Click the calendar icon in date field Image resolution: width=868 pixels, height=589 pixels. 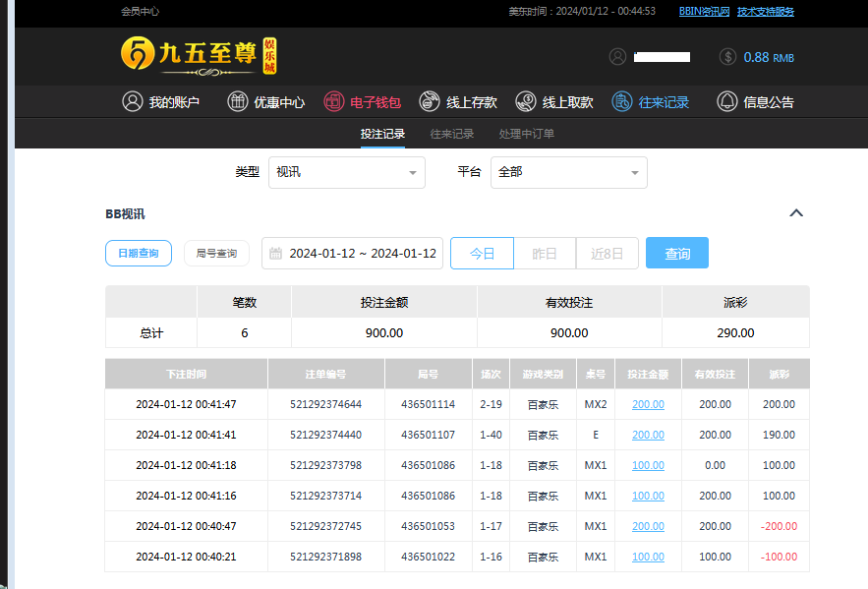click(x=276, y=254)
